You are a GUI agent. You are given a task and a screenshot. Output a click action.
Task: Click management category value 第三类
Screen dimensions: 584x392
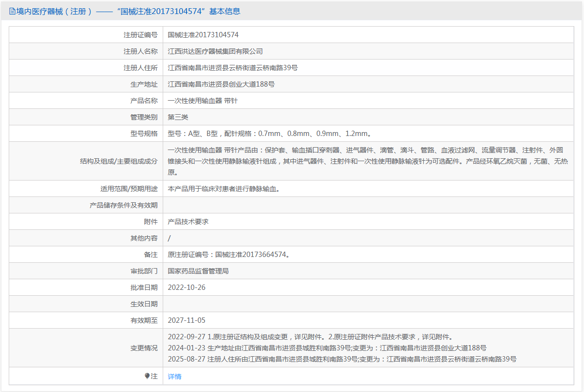(x=178, y=117)
